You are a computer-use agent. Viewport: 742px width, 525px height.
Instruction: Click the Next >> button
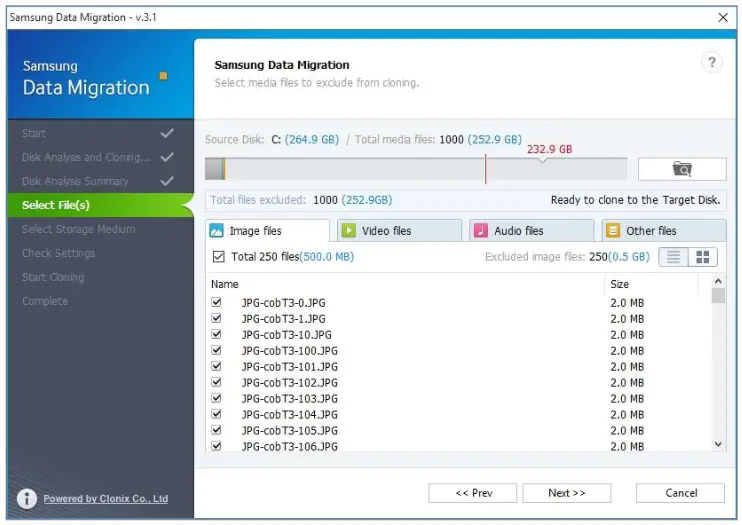pos(566,493)
